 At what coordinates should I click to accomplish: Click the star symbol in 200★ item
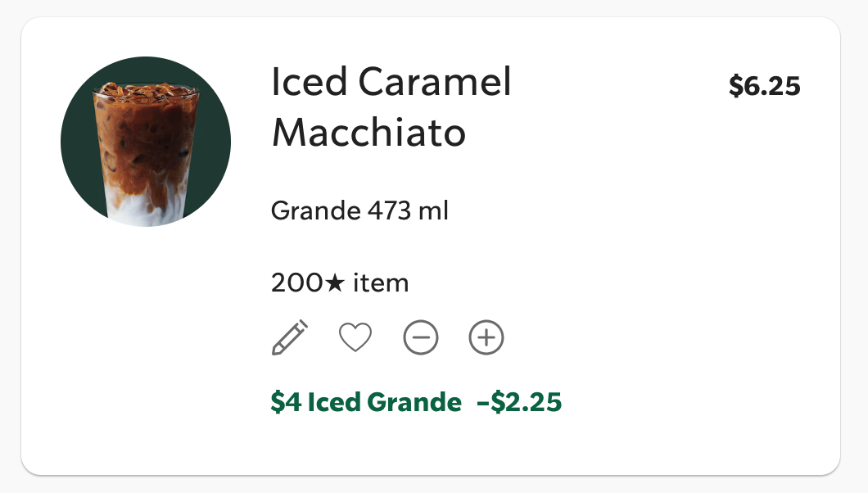336,283
